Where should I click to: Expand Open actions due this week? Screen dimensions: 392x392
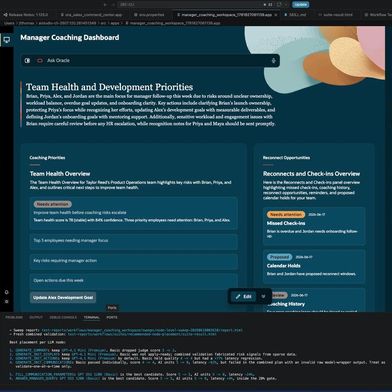[x=134, y=281]
